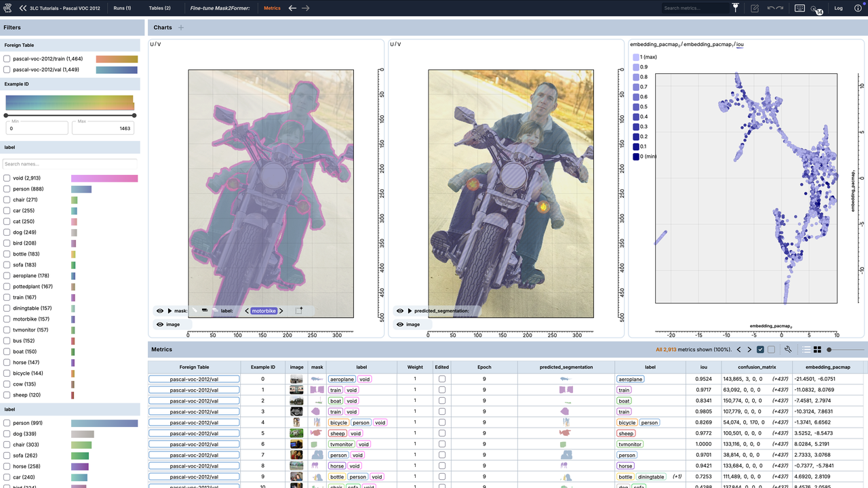Click the aeroplane label chip in the Example ID 0 row

342,380
